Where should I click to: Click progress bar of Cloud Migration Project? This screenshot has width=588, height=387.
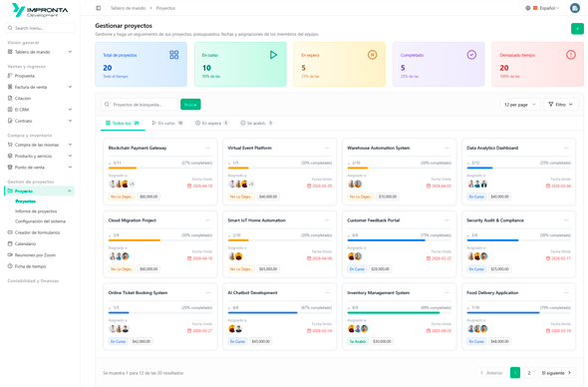pos(160,240)
